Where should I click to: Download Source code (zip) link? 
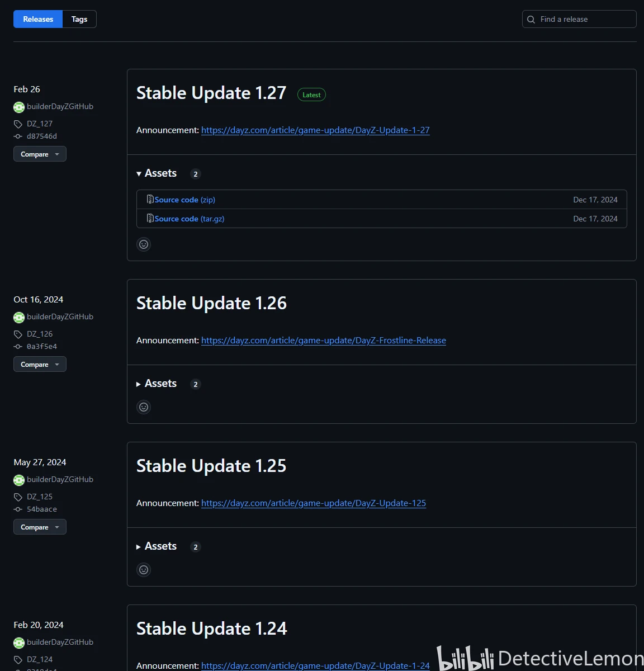click(184, 200)
